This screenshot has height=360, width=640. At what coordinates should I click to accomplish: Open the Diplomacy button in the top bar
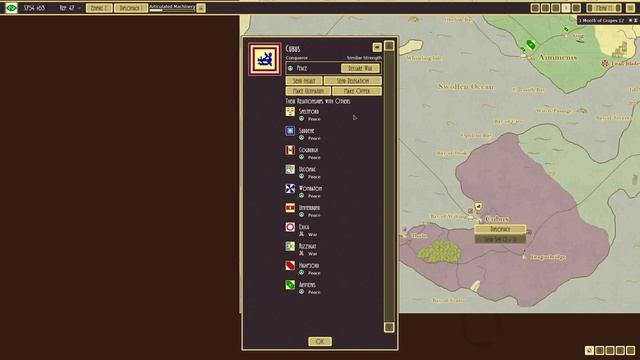pyautogui.click(x=130, y=8)
